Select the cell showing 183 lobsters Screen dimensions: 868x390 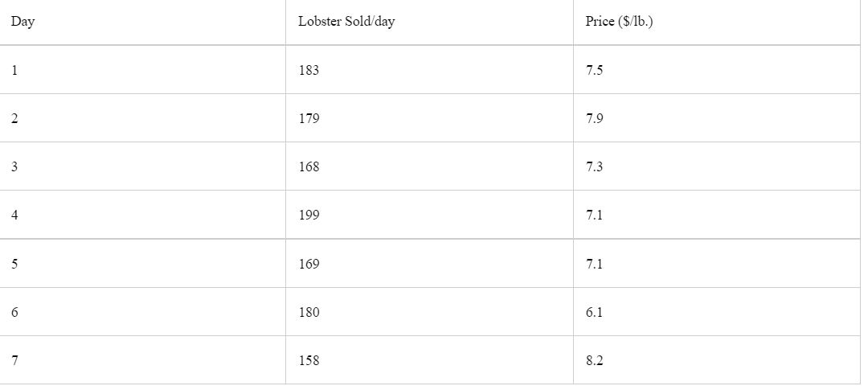coord(429,70)
